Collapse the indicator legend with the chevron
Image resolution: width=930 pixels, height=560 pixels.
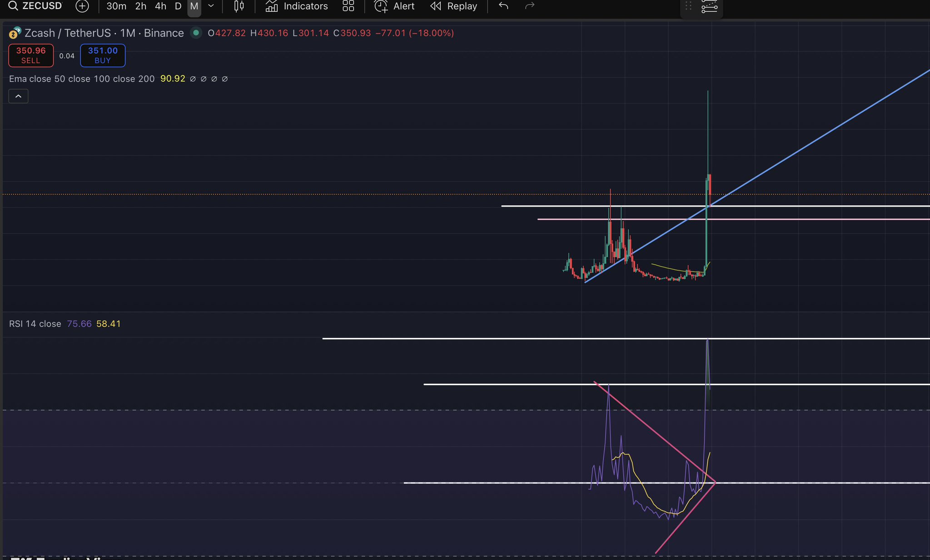[18, 96]
